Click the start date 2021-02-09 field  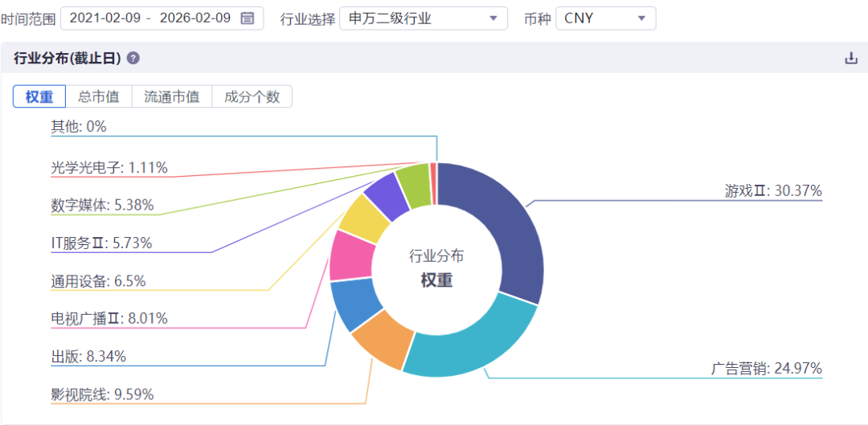(104, 18)
